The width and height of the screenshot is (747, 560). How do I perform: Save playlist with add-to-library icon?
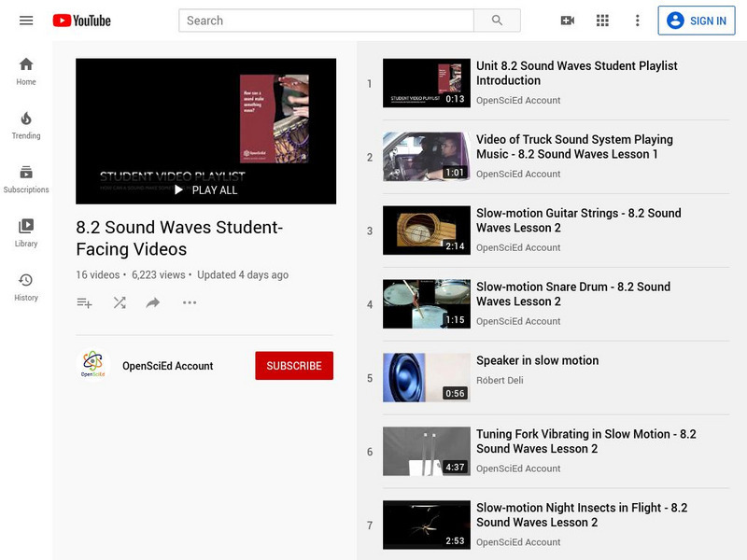click(84, 302)
